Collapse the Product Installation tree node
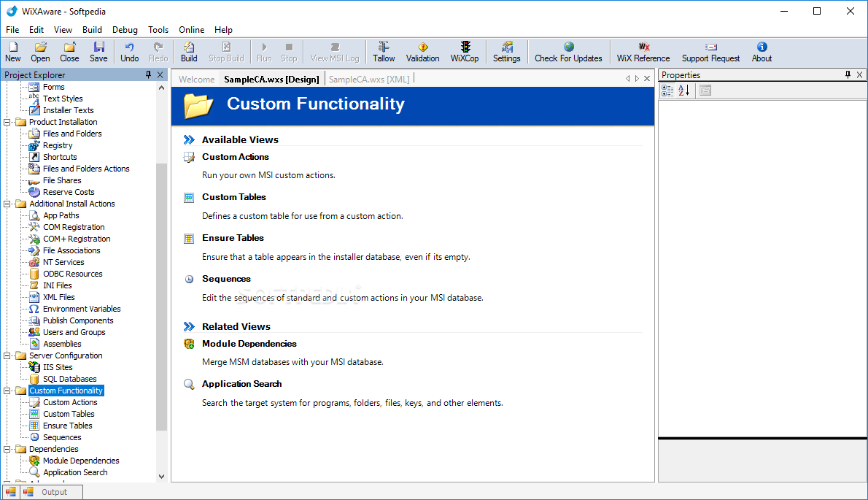This screenshot has width=868, height=500. pyautogui.click(x=7, y=122)
